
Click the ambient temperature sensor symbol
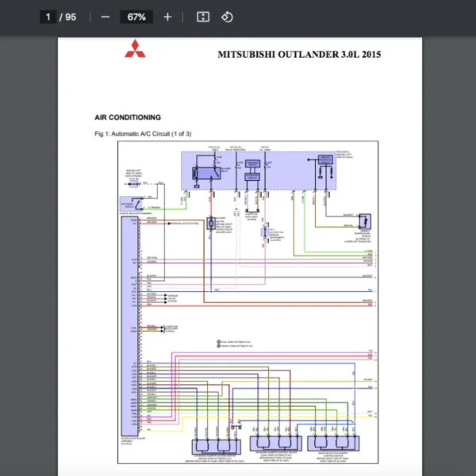pyautogui.click(x=364, y=221)
